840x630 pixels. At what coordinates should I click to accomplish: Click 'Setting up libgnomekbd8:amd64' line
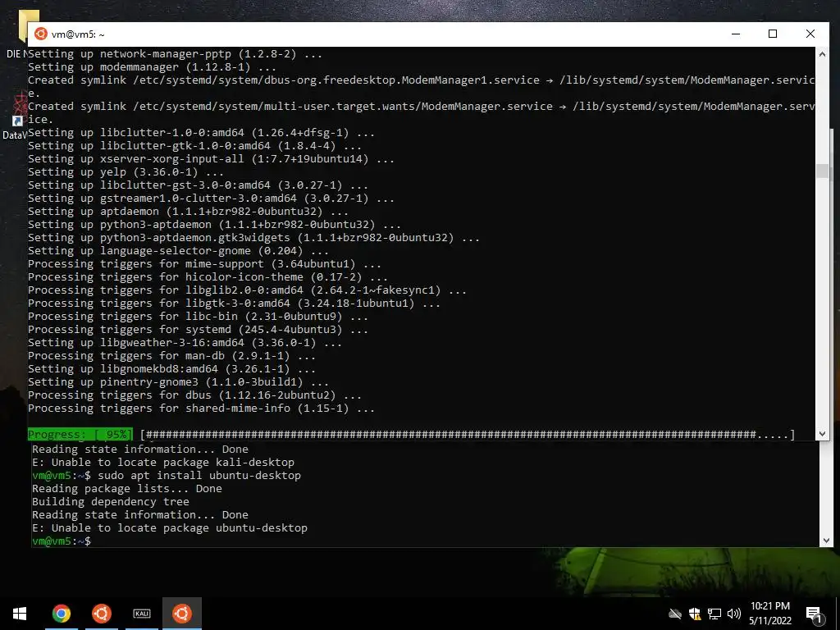(171, 369)
